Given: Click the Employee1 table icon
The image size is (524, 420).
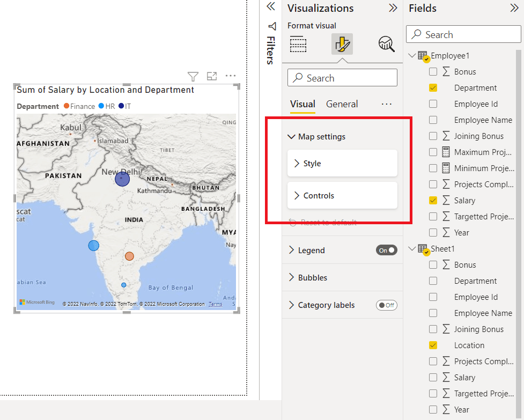Looking at the screenshot, I should 423,56.
